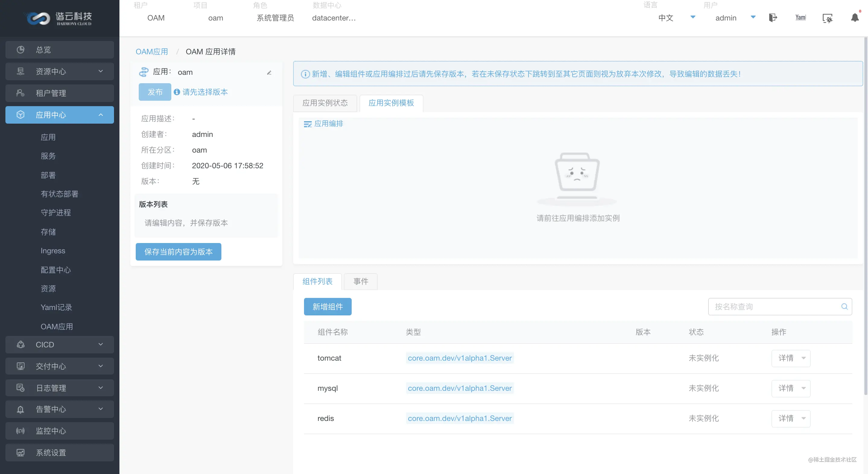Collapse the 应用中心 menu chevron
This screenshot has height=474, width=868.
(100, 115)
